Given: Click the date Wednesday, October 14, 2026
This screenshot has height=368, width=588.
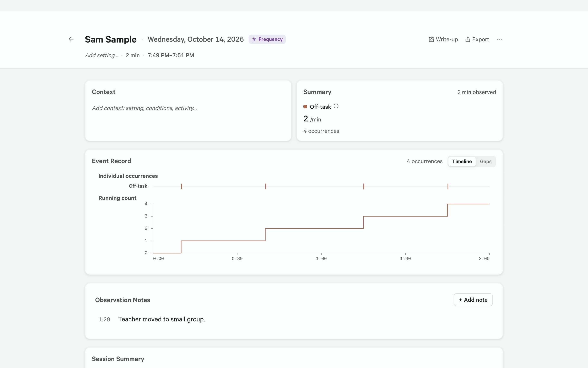Looking at the screenshot, I should [x=196, y=39].
